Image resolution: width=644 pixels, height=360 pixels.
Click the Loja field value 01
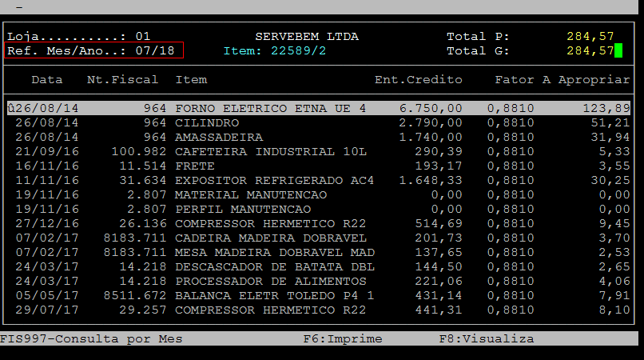(x=142, y=37)
